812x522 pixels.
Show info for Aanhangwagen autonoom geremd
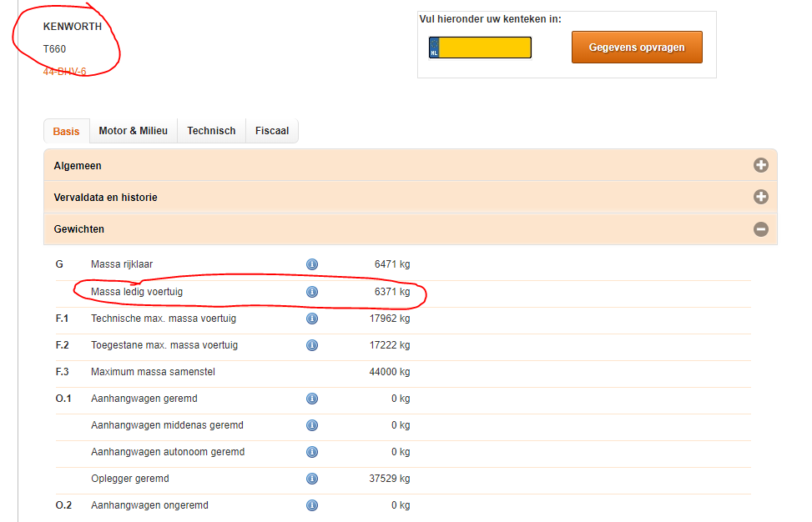(x=312, y=452)
